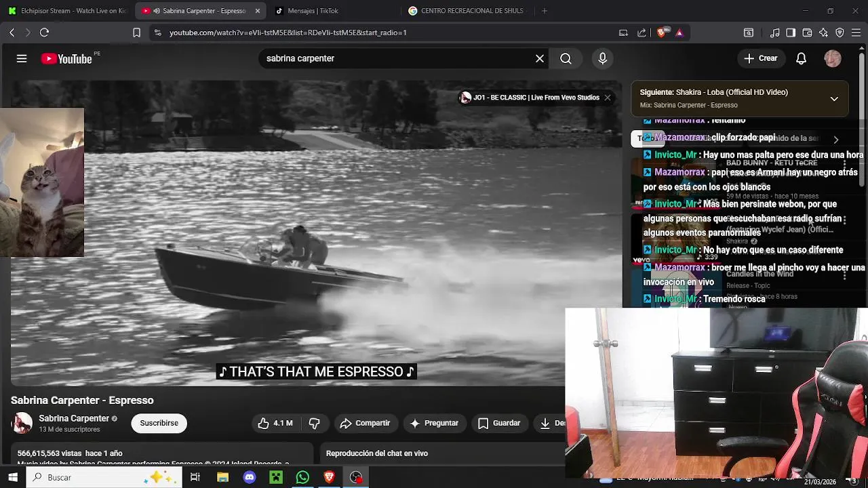Click the Windows Buscar search box
Viewport: 868px width, 488px height.
[104, 477]
